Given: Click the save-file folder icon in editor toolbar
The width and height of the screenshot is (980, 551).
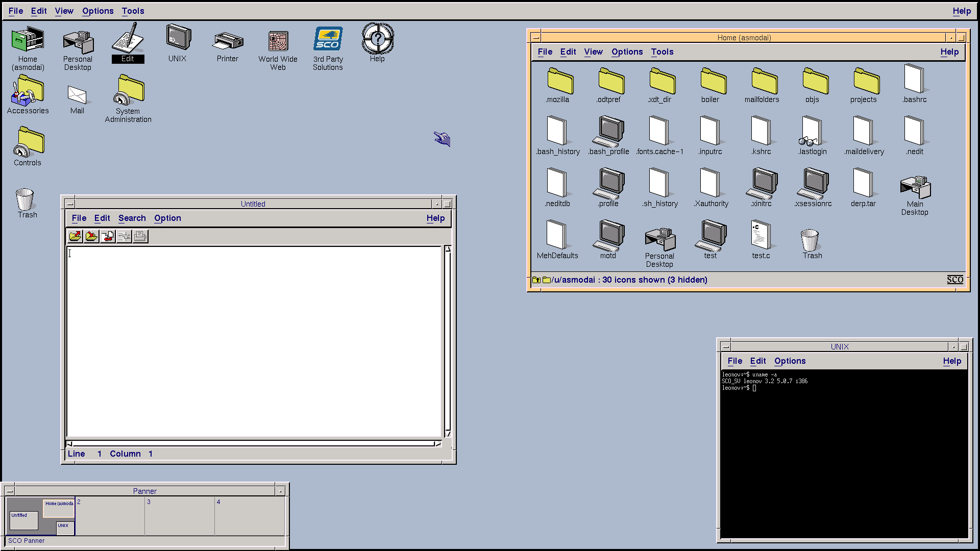Looking at the screenshot, I should pyautogui.click(x=91, y=236).
